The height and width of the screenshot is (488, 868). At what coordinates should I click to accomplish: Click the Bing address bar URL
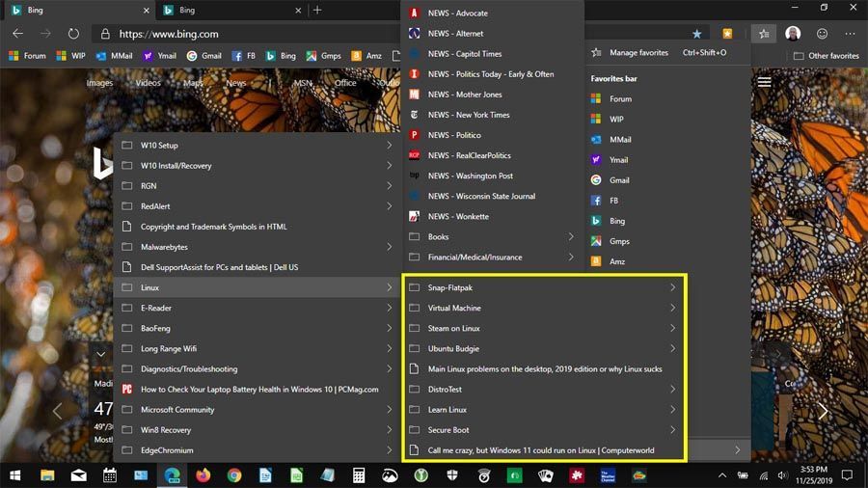click(x=169, y=35)
